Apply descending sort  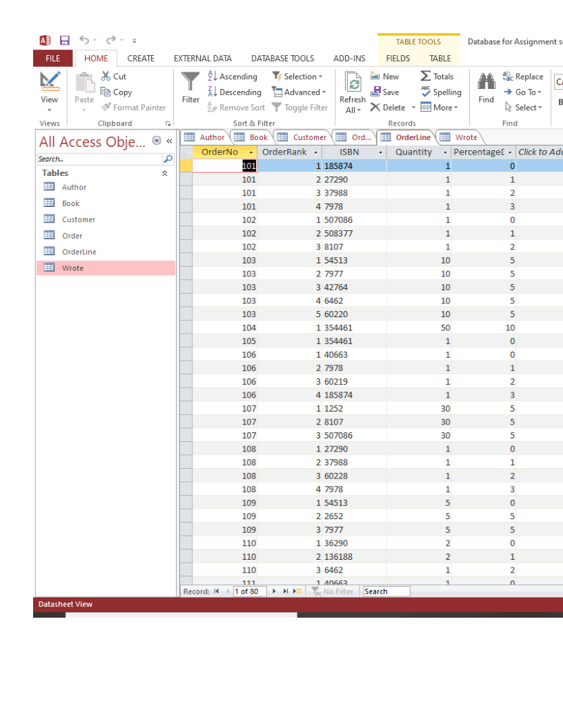(x=239, y=92)
